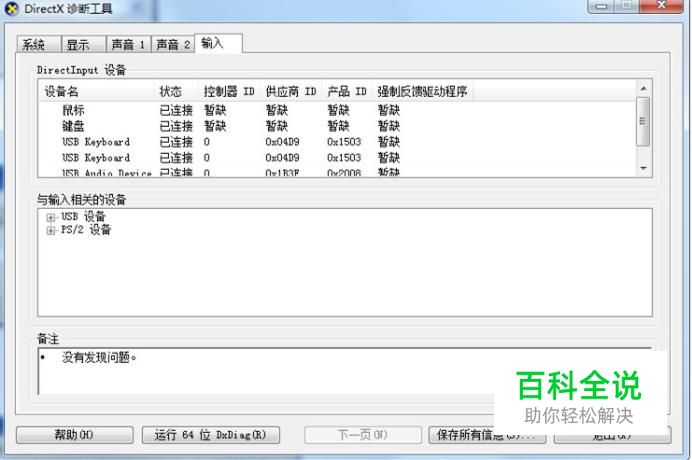Click the device list scroll down arrow
This screenshot has width=692, height=460.
tap(643, 168)
